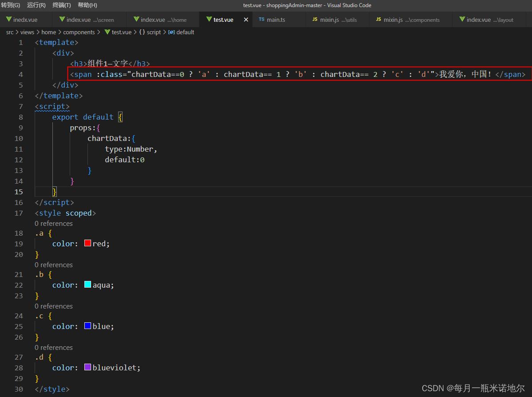Click the '.c {' selector line
532x397 pixels.
click(x=44, y=316)
